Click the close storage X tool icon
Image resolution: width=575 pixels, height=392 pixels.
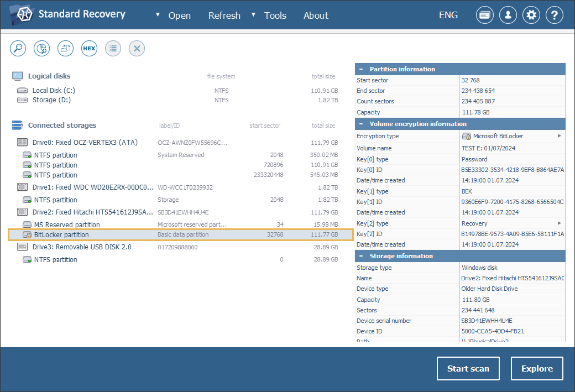137,49
